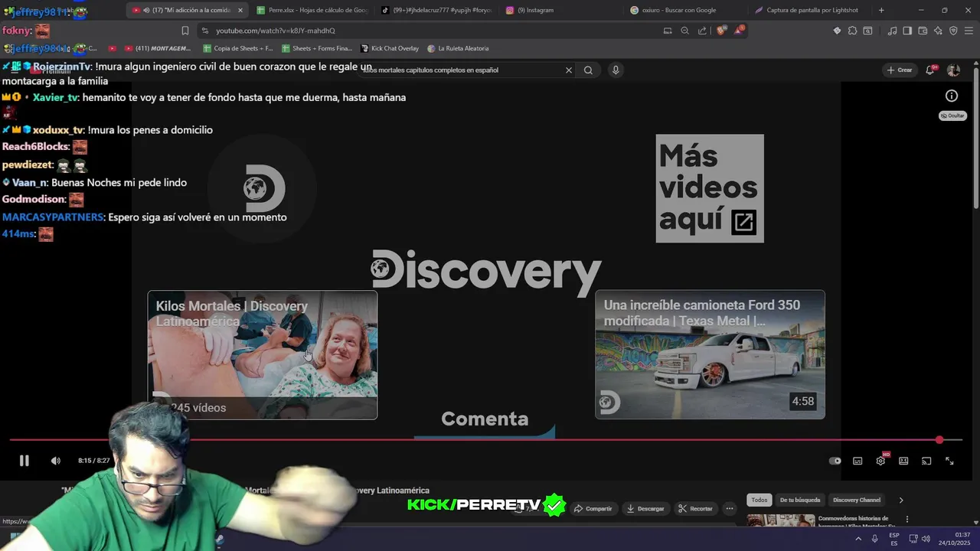Open options for the Conmovedoras historias video
The height and width of the screenshot is (551, 980).
(907, 519)
